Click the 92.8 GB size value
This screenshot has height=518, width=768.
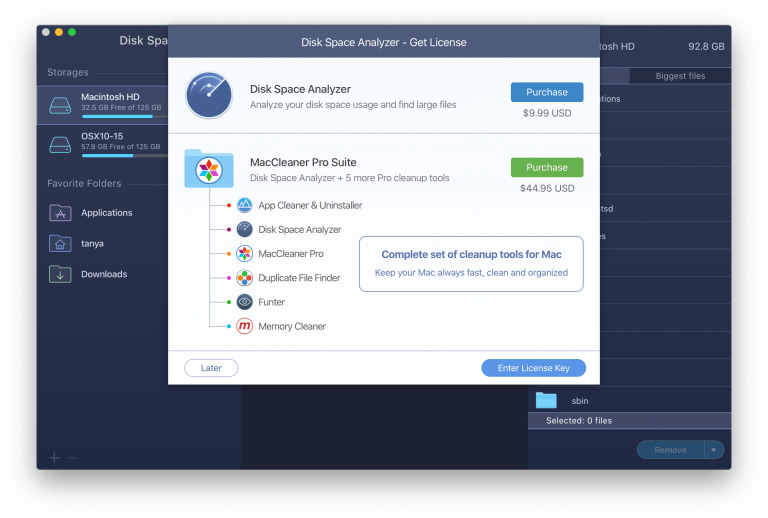pos(706,47)
